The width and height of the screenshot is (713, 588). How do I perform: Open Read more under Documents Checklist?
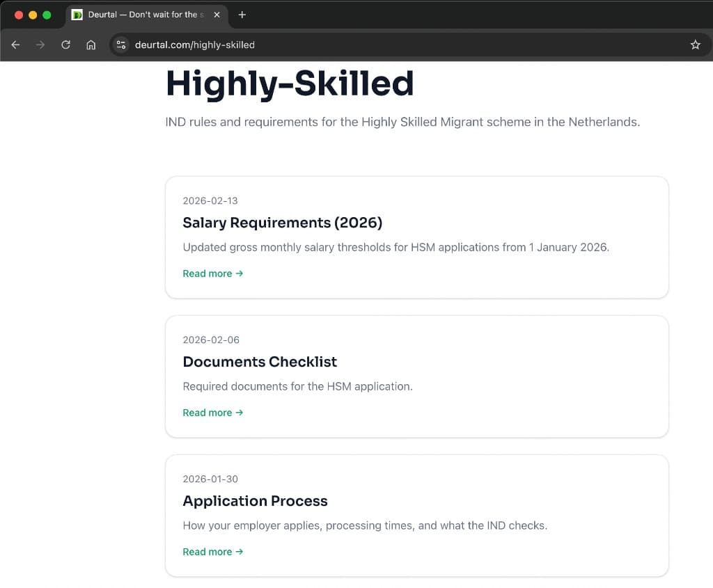click(207, 413)
